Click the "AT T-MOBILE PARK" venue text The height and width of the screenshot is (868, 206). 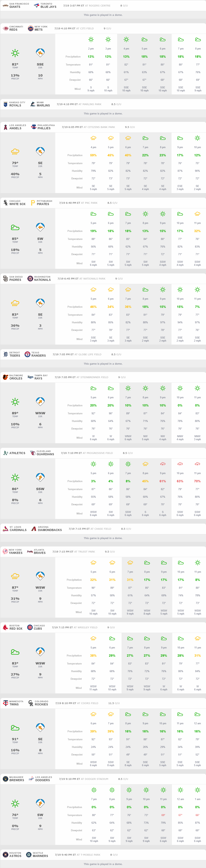(88, 855)
